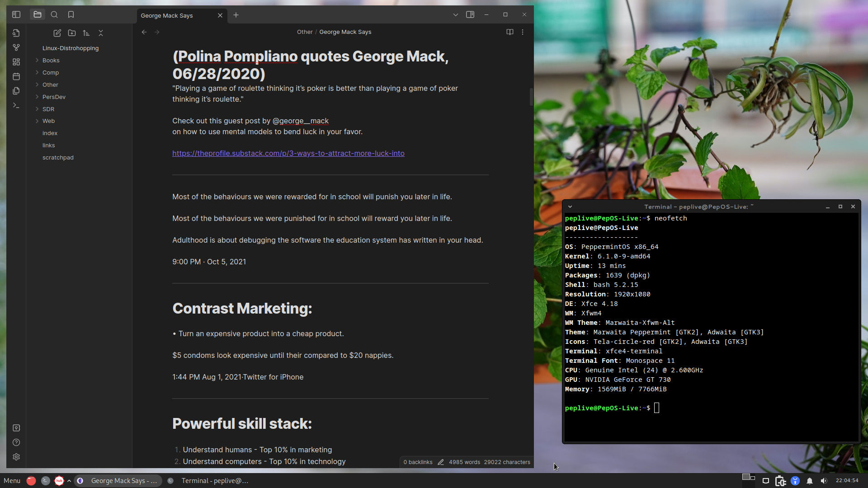Open the power manager battery tray icon
This screenshot has width=868, height=488.
coord(780,481)
